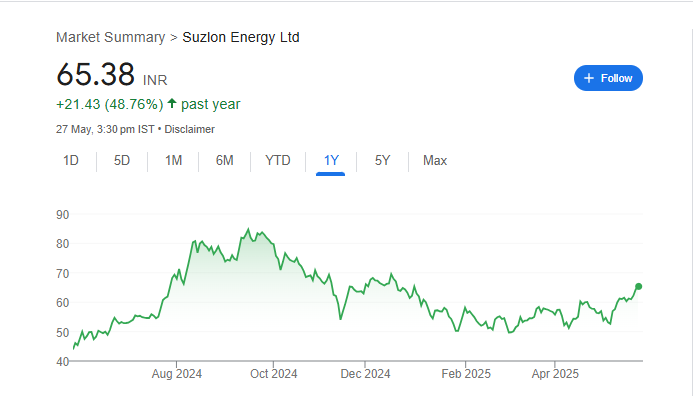Click the Feb 2025 axis label
The height and width of the screenshot is (396, 693).
[x=466, y=374]
